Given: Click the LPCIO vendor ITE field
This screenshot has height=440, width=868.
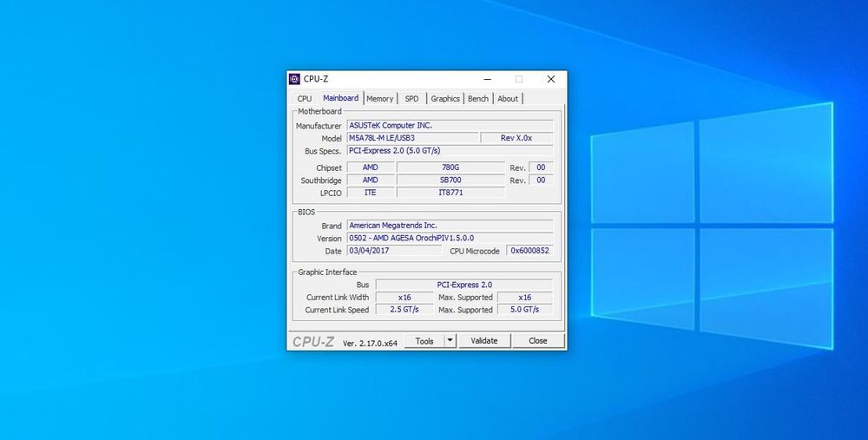Looking at the screenshot, I should click(x=371, y=193).
